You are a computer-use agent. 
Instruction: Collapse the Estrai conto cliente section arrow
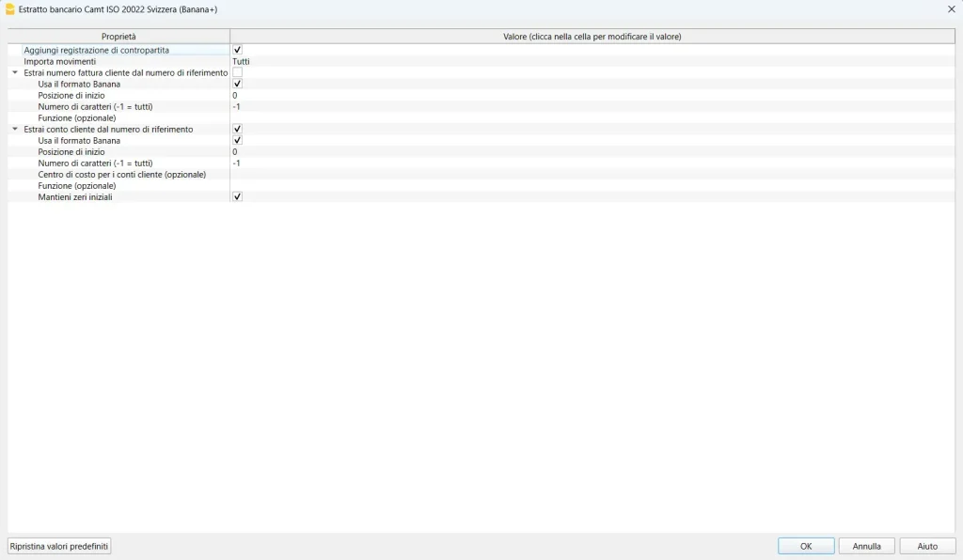click(14, 129)
